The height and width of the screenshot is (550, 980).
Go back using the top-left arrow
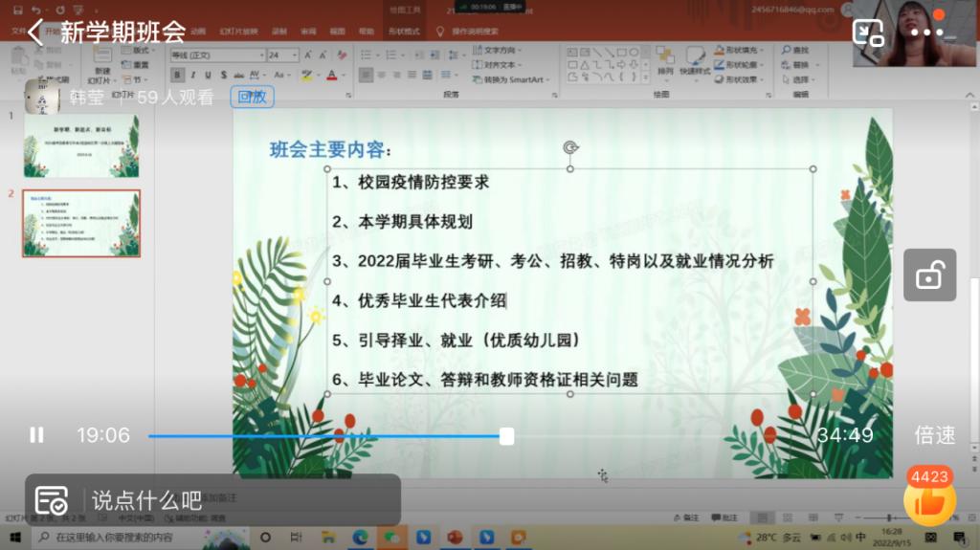click(35, 32)
